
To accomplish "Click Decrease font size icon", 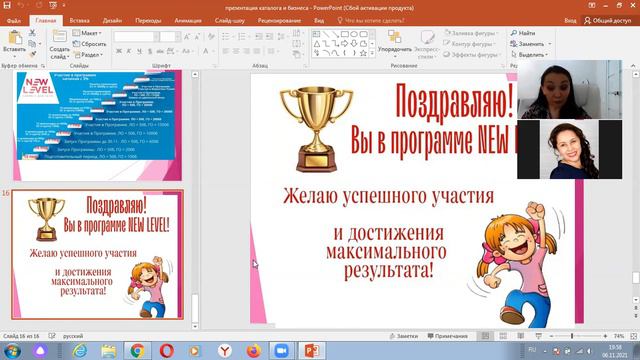I will (x=198, y=37).
